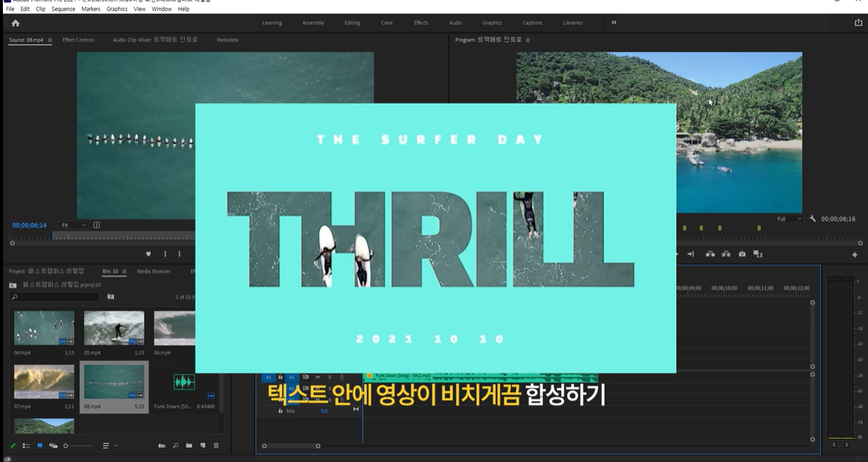The width and height of the screenshot is (868, 462).
Task: Switch project bin to Icon View
Action: 40,446
